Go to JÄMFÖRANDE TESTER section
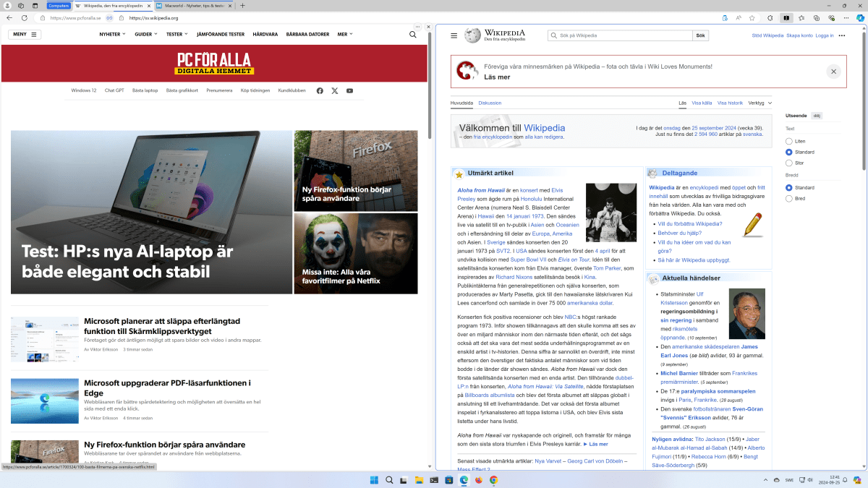Image resolution: width=868 pixels, height=488 pixels. [x=221, y=34]
